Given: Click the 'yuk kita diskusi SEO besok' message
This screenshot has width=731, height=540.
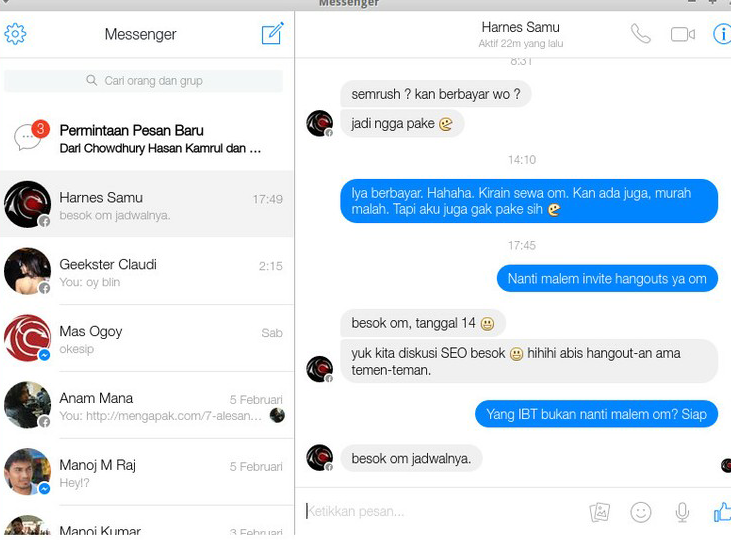Looking at the screenshot, I should point(529,361).
